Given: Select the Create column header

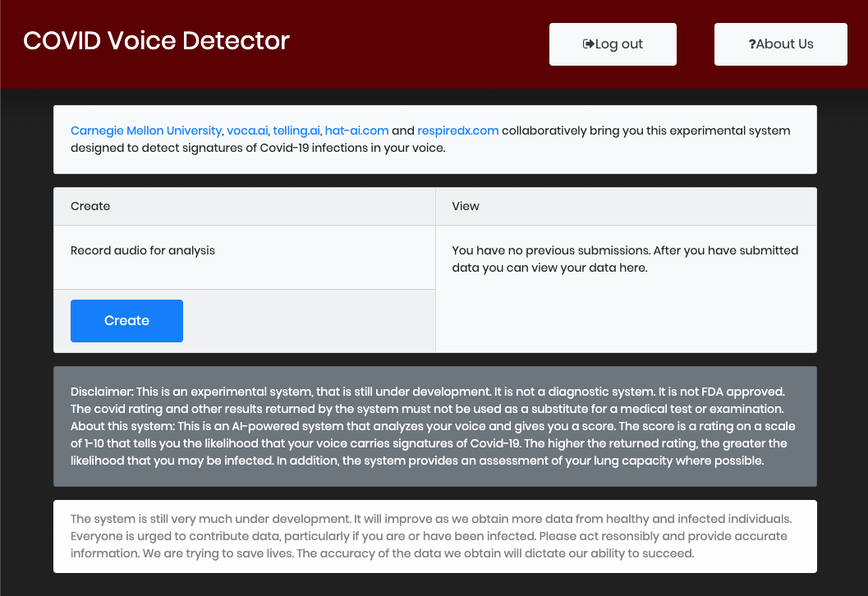Looking at the screenshot, I should coord(90,206).
